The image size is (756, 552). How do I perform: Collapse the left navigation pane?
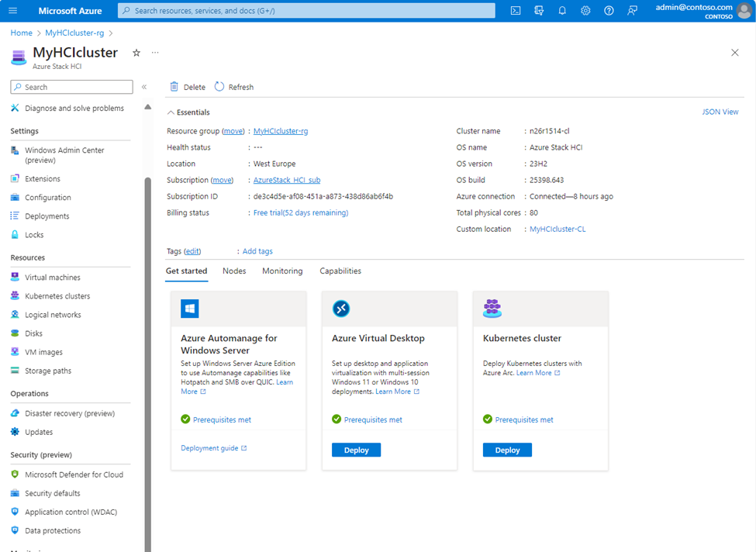click(144, 87)
